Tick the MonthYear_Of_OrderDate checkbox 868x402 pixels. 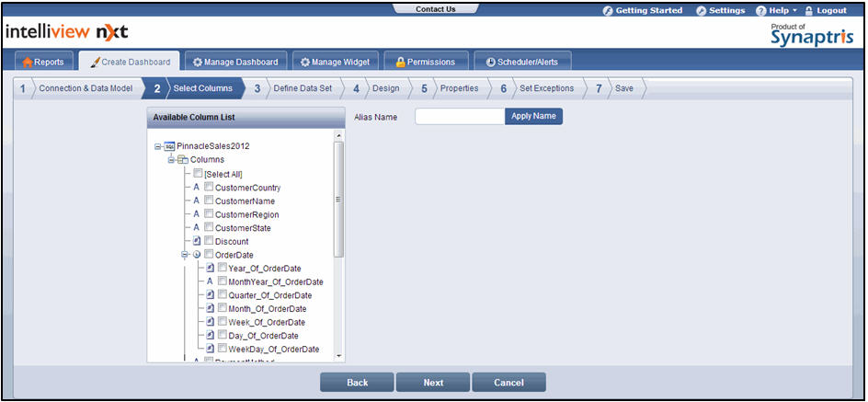222,281
